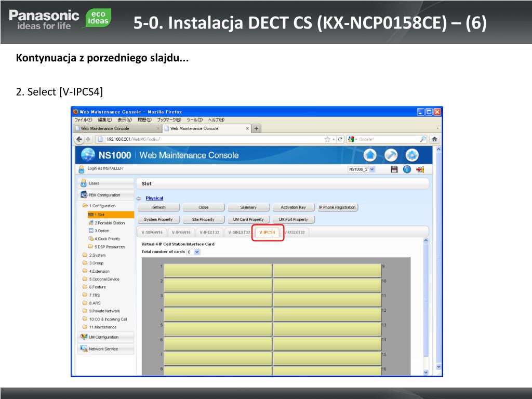Select 5.DSP Resources tree item
Image resolution: width=532 pixels, height=399 pixels.
[x=107, y=247]
